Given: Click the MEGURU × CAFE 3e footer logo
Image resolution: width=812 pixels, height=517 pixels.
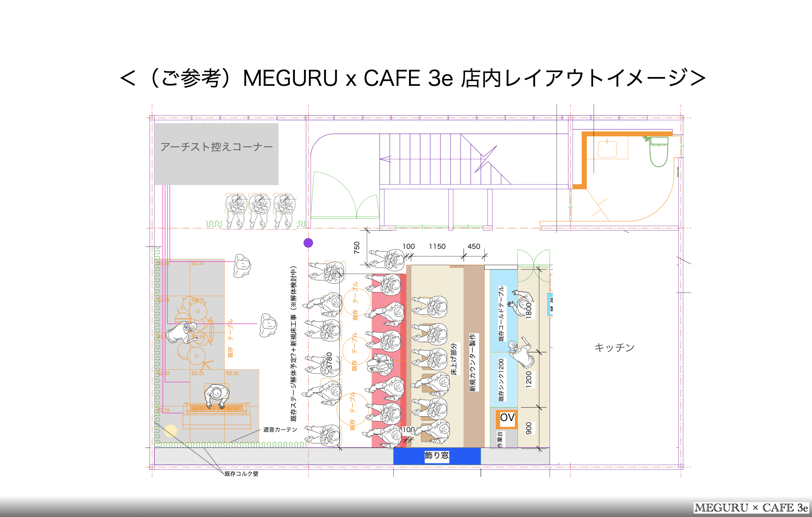Looking at the screenshot, I should pos(751,508).
